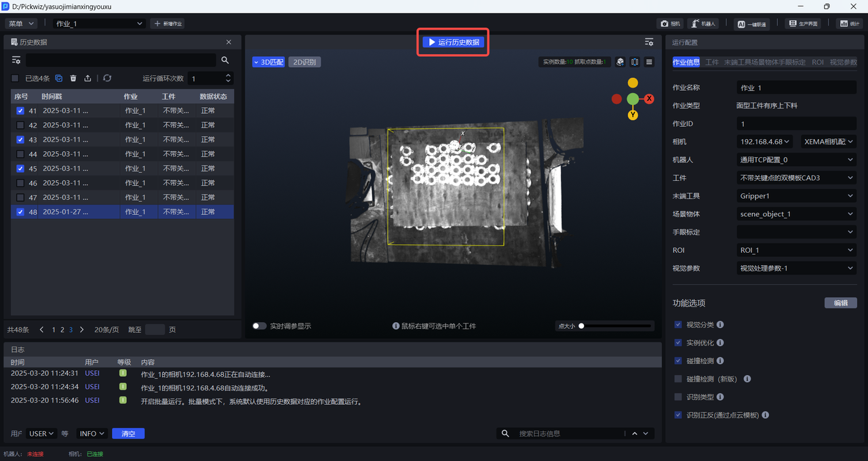Click the history search magnifier icon

click(x=225, y=60)
